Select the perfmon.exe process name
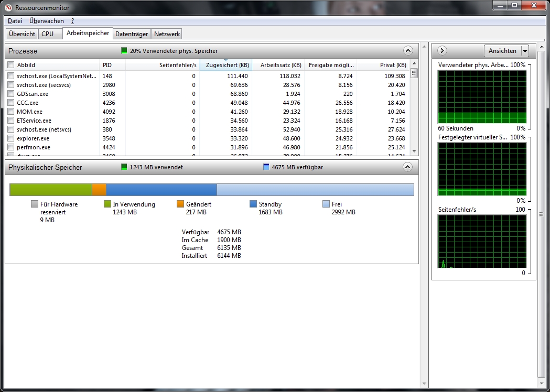 [x=34, y=147]
